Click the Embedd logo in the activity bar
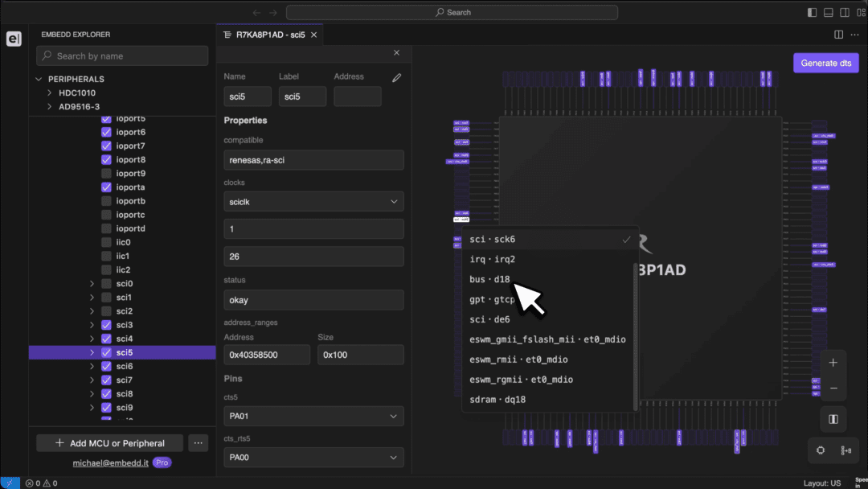868x489 pixels. point(13,38)
